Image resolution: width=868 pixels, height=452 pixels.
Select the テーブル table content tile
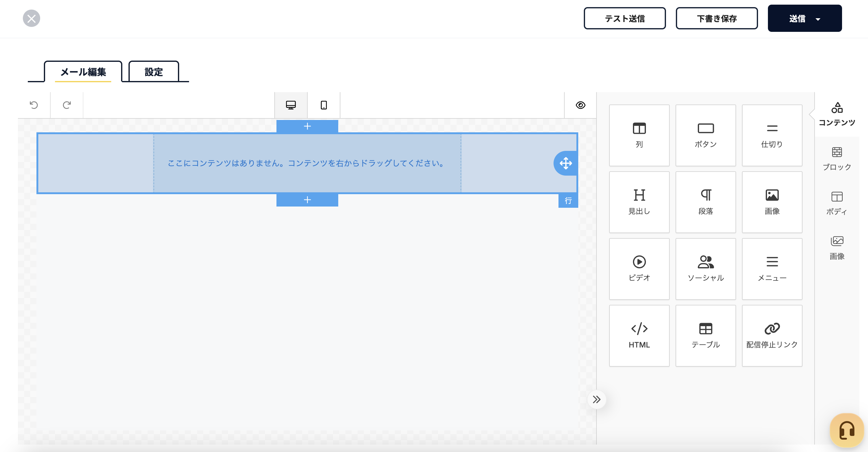(x=706, y=336)
